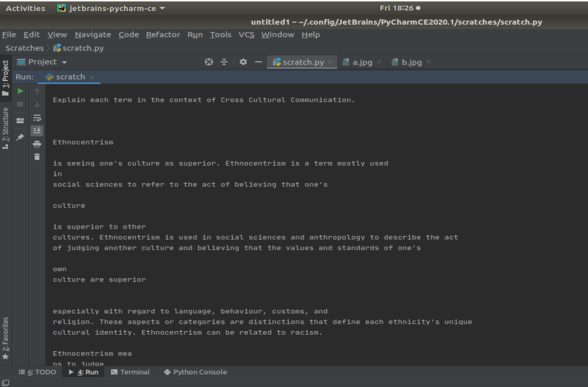Enable soft-wrap in run output
Viewport: 588px width, 387px height.
coord(37,117)
